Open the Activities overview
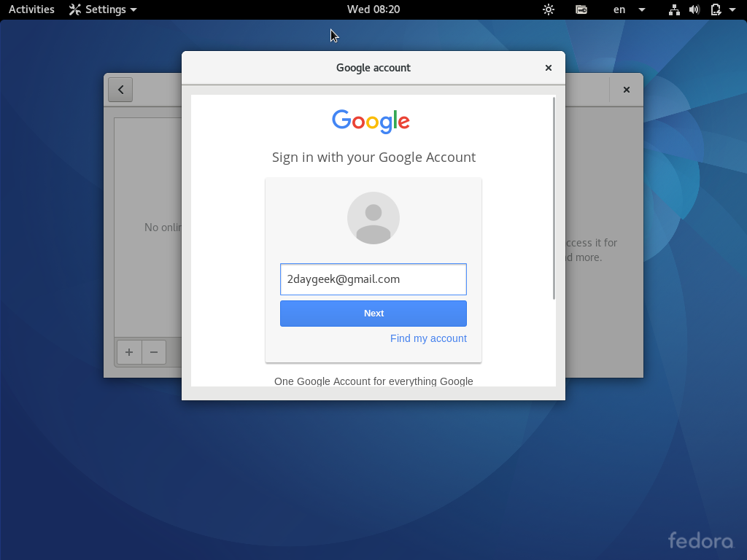Screen dimensions: 747x560 [31, 9]
